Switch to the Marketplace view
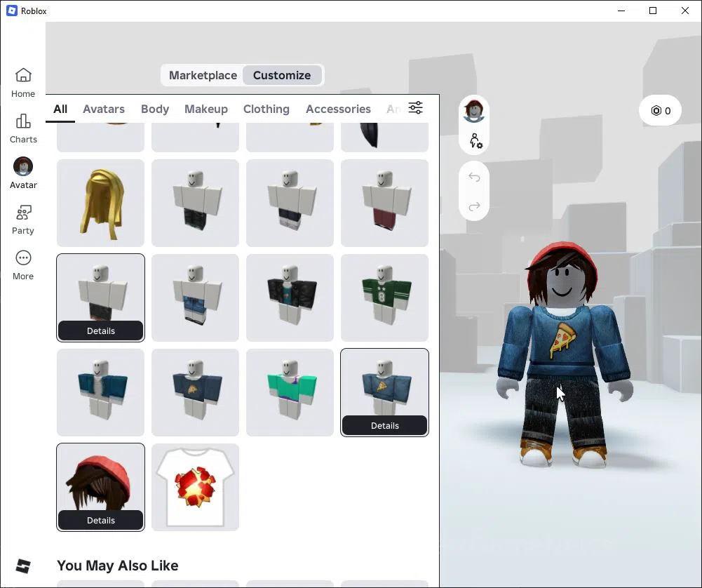Screen dimensions: 702x588 pyautogui.click(x=203, y=75)
